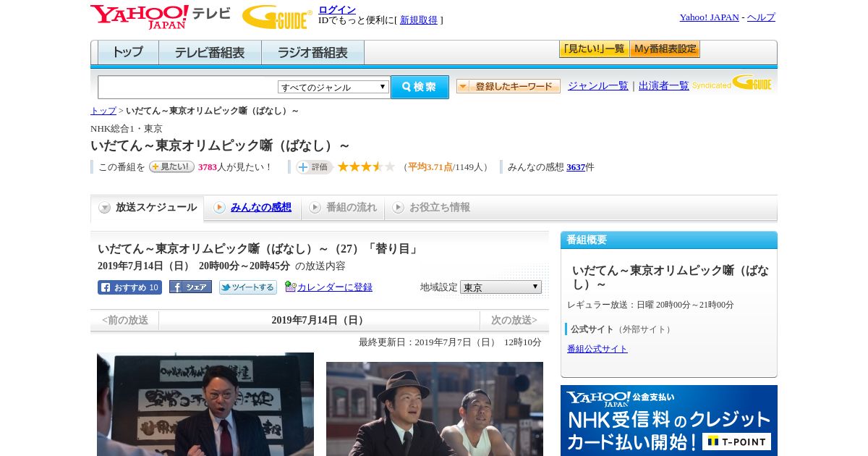
Task: Select the 放送スケジュール tab
Action: 148,208
